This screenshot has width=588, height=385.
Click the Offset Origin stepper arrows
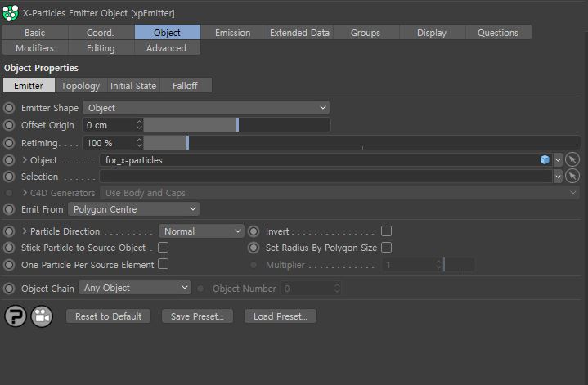click(x=140, y=125)
